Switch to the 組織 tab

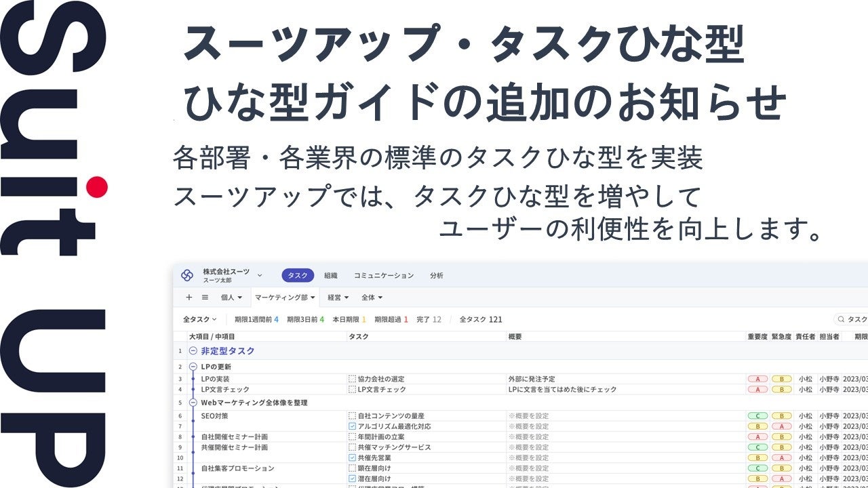(331, 276)
